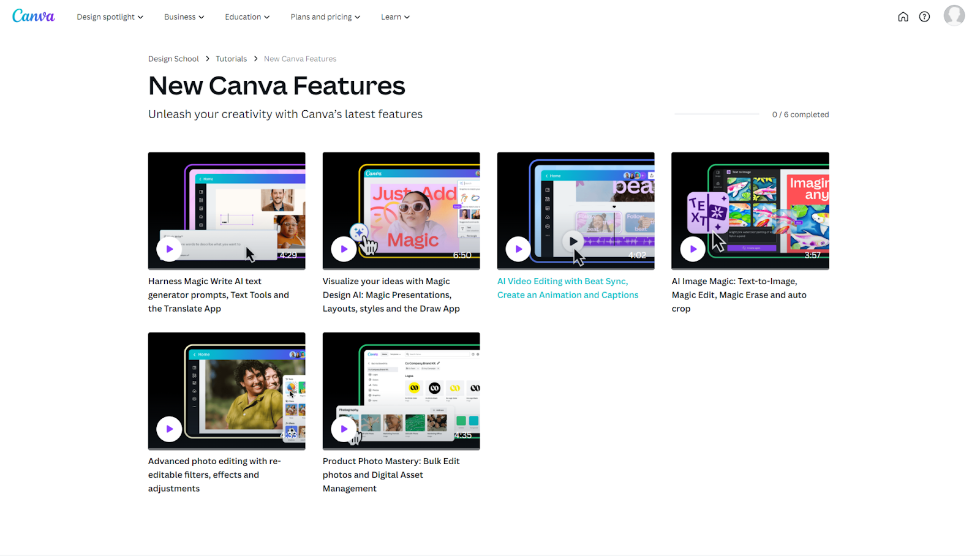Viewport: 980px width, 556px height.
Task: Expand the Business menu
Action: tap(184, 17)
